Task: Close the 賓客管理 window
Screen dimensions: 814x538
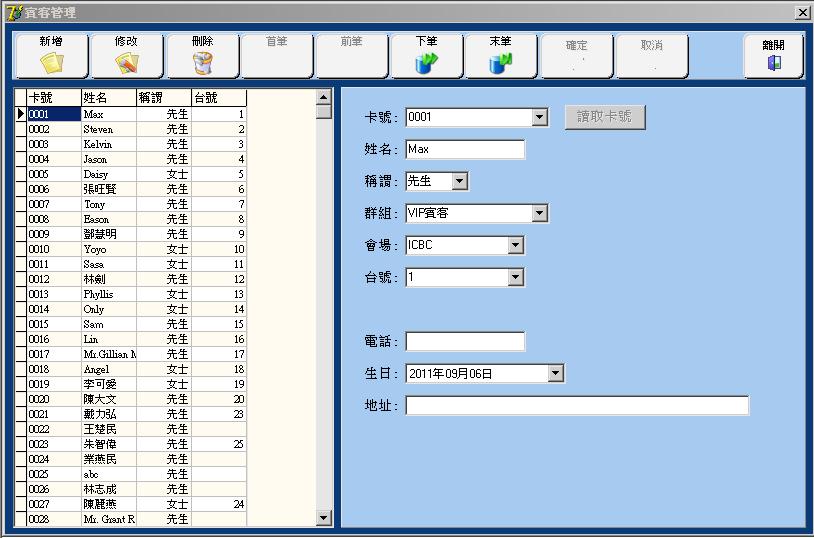Action: point(802,12)
